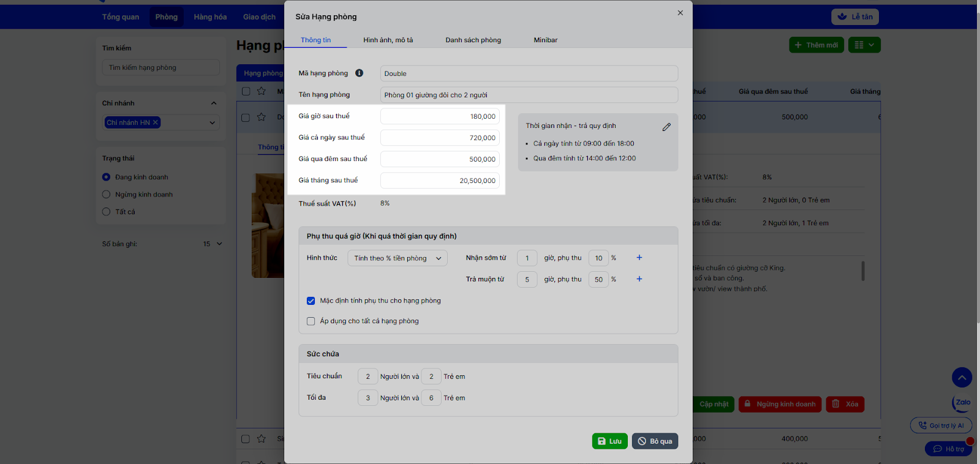Remove the Chi nhánh HN tag
Image resolution: width=980 pixels, height=464 pixels.
click(156, 122)
